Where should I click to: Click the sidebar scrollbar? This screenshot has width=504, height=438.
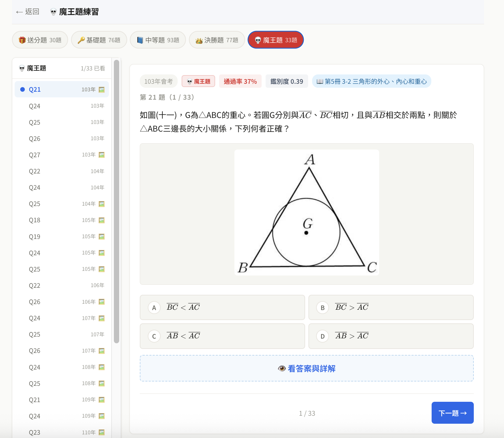116,199
